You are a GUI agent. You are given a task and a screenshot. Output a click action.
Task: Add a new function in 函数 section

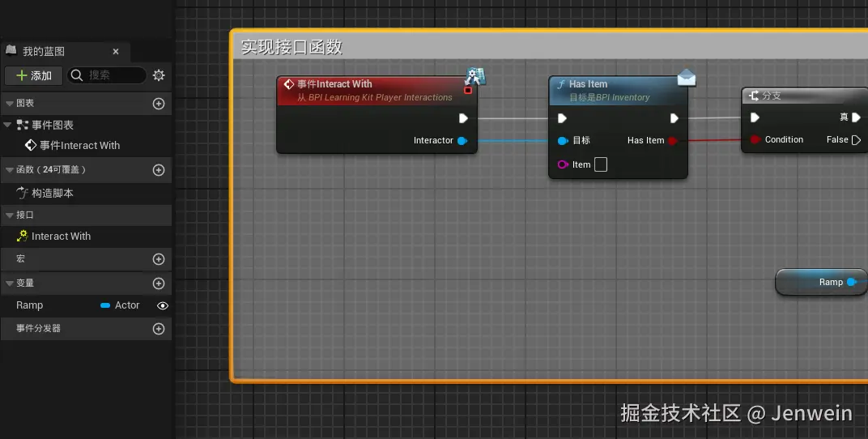159,170
